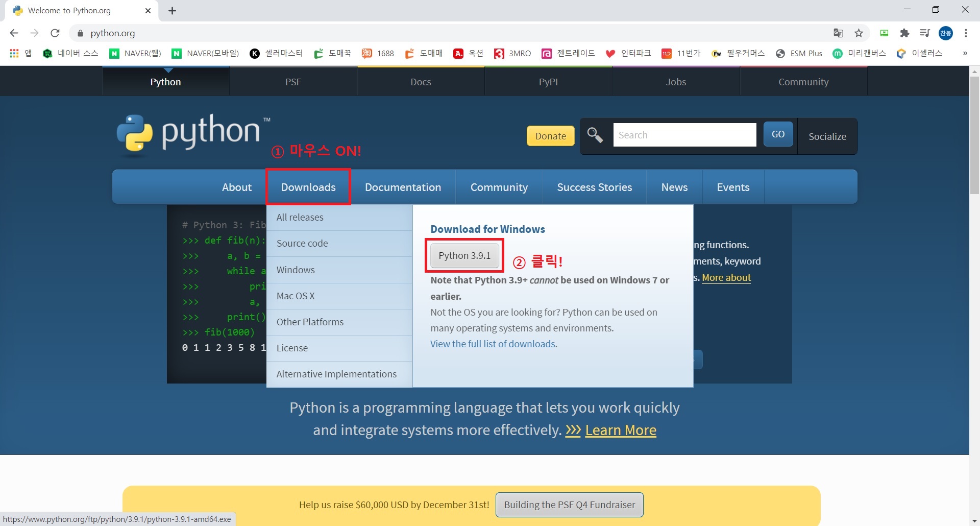The width and height of the screenshot is (980, 526).
Task: Click the green extension icon in the toolbar
Action: (884, 33)
